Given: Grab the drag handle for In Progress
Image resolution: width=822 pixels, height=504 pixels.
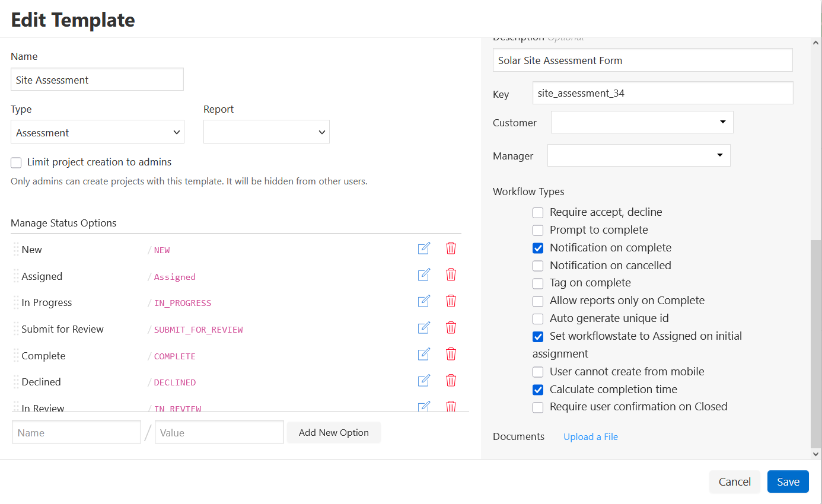Looking at the screenshot, I should point(16,302).
